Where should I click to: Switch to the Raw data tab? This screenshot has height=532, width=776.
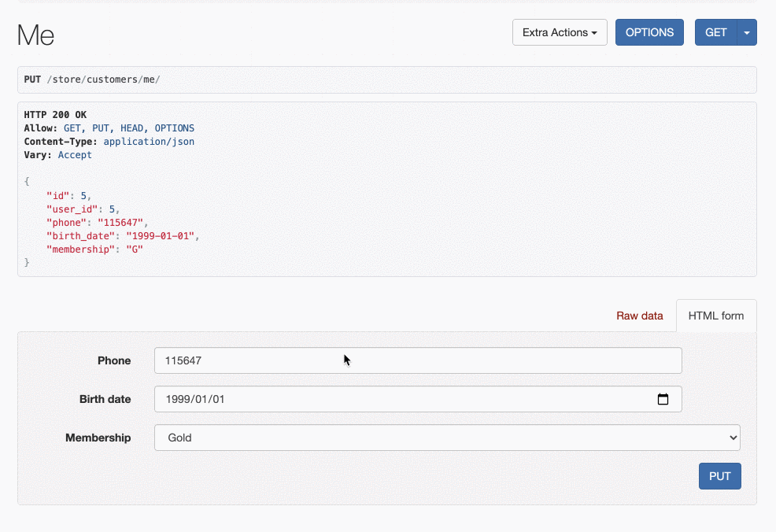[639, 316]
